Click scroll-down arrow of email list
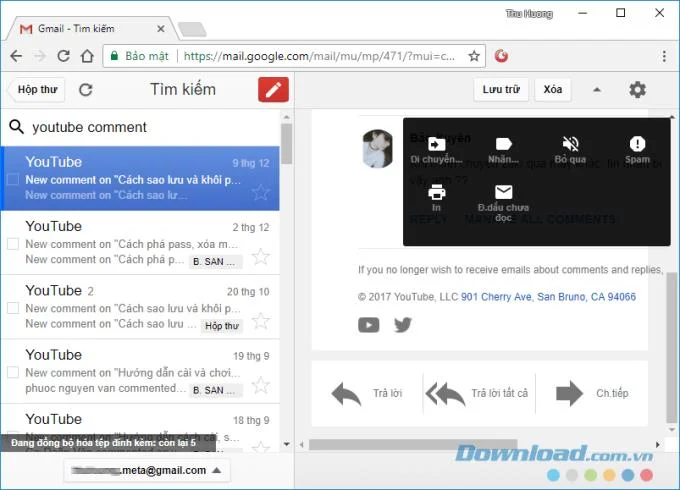The image size is (680, 490). (x=286, y=444)
